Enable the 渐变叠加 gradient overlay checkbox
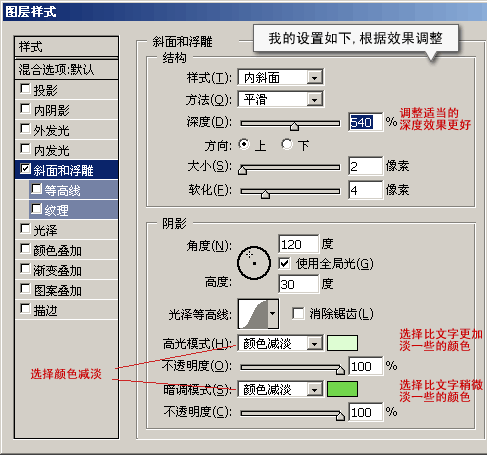The width and height of the screenshot is (487, 455). tap(25, 269)
